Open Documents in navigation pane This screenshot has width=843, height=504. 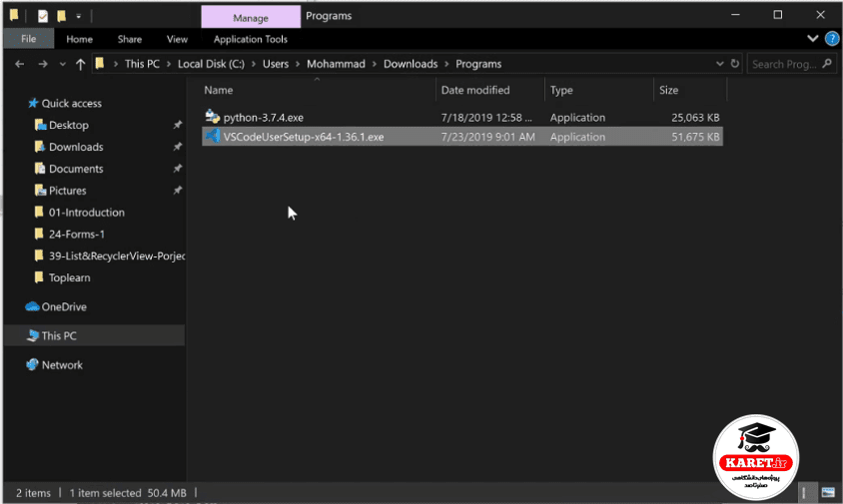[x=76, y=169]
